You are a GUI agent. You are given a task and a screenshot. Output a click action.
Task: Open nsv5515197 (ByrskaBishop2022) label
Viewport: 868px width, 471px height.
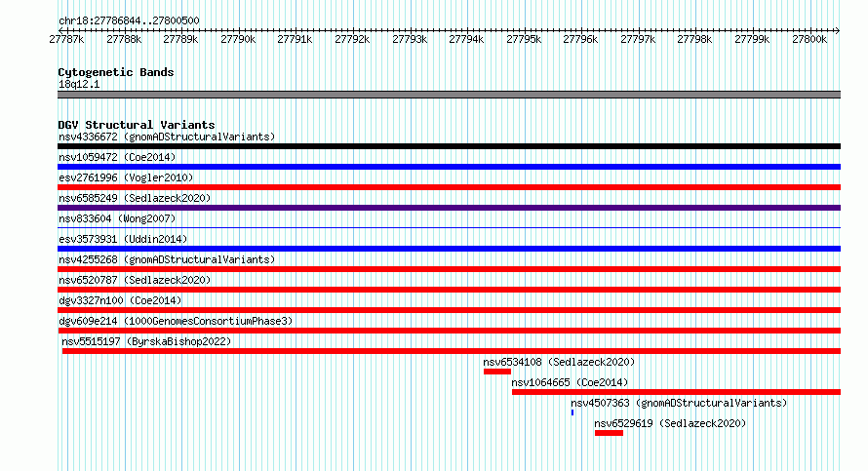[x=146, y=341]
